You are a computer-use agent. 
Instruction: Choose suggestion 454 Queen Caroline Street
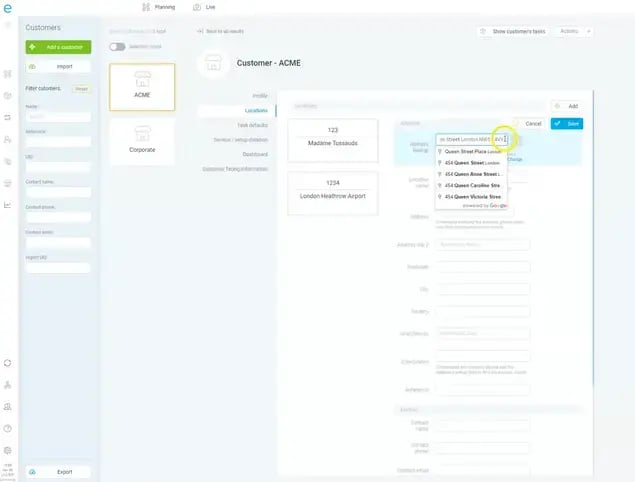pyautogui.click(x=472, y=186)
